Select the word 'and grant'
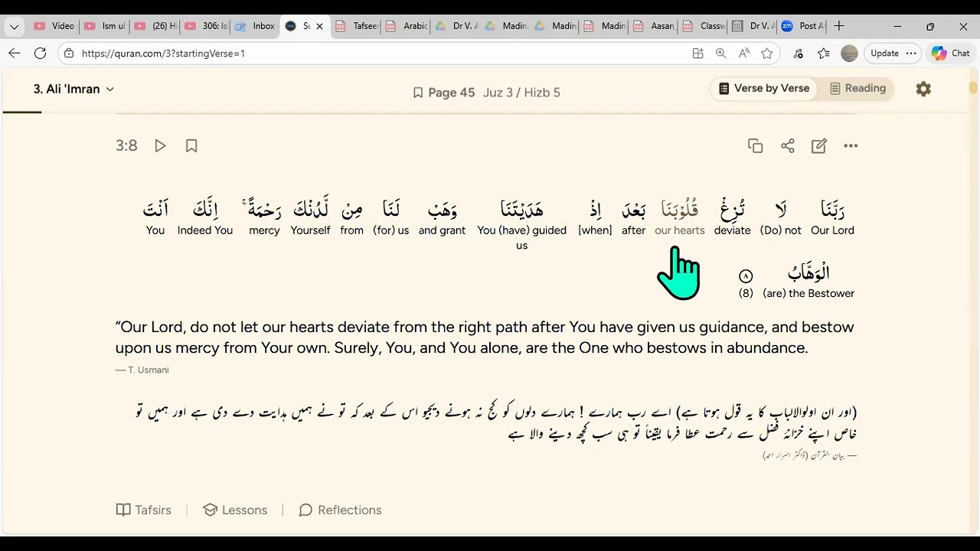Image resolution: width=980 pixels, height=551 pixels. point(442,217)
